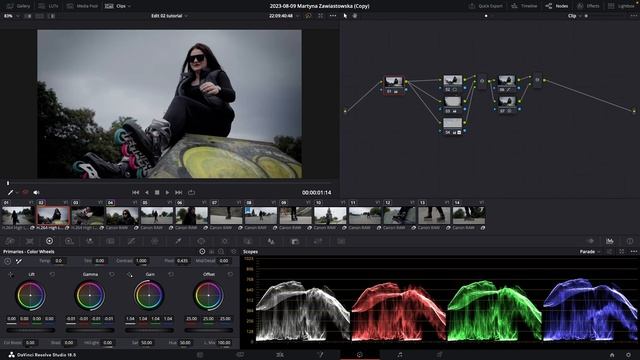Select the Color Wheels palette icon

[49, 241]
